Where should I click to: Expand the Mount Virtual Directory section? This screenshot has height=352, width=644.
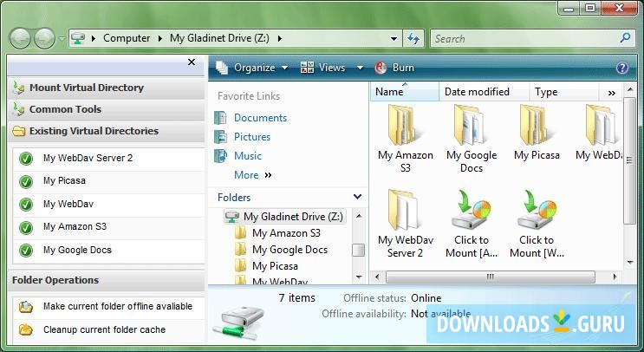(106, 88)
